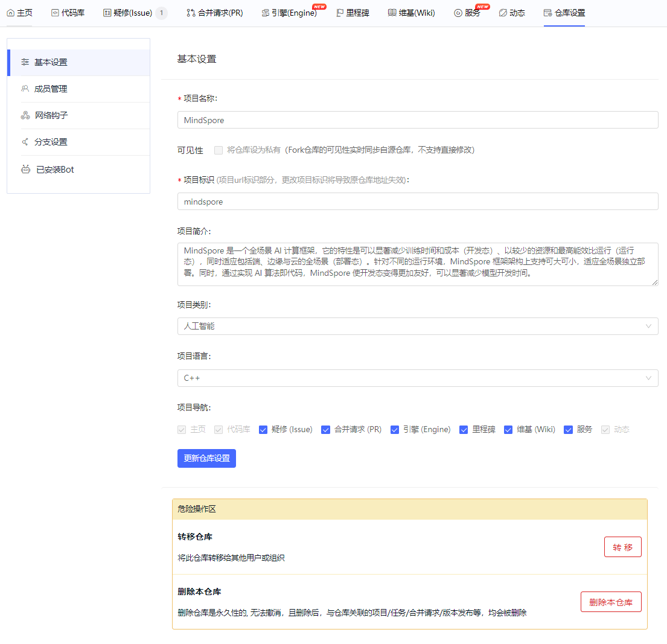
Task: Open the 合并请求(PR) tab
Action: [215, 13]
